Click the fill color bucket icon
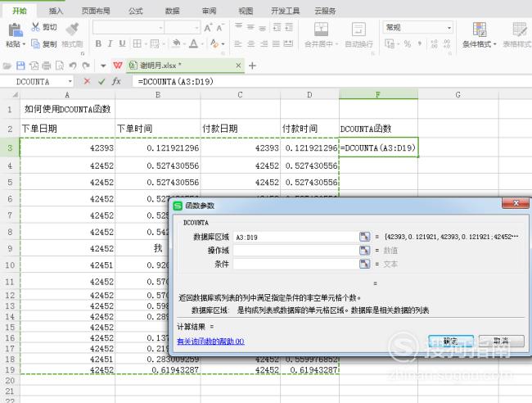Viewport: 532px width, 403px height. tap(176, 43)
